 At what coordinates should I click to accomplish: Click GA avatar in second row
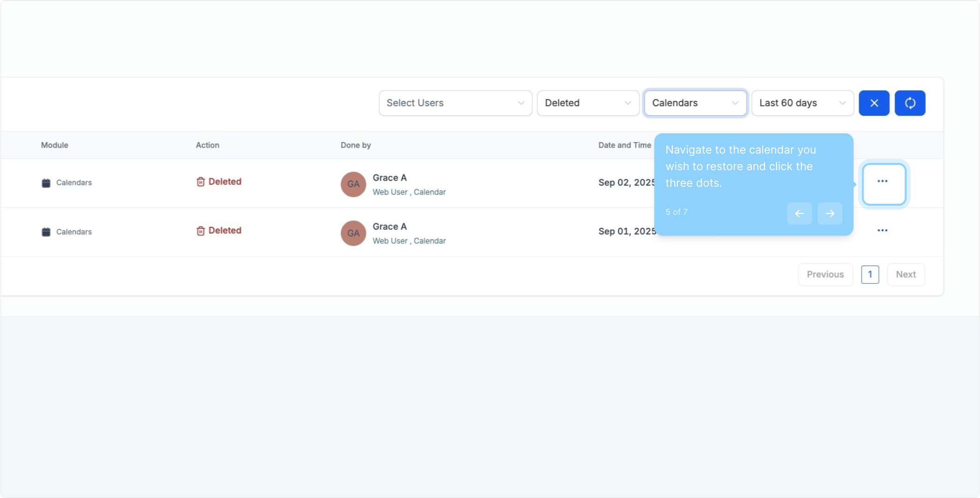(353, 233)
